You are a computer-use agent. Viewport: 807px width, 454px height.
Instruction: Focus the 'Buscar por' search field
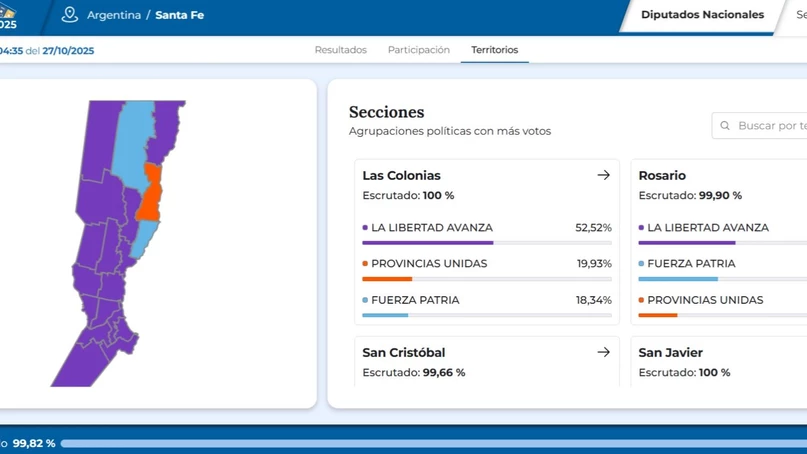pyautogui.click(x=770, y=126)
